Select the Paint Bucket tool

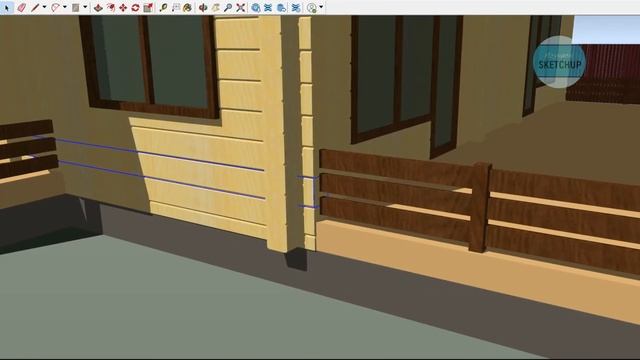pyautogui.click(x=187, y=7)
